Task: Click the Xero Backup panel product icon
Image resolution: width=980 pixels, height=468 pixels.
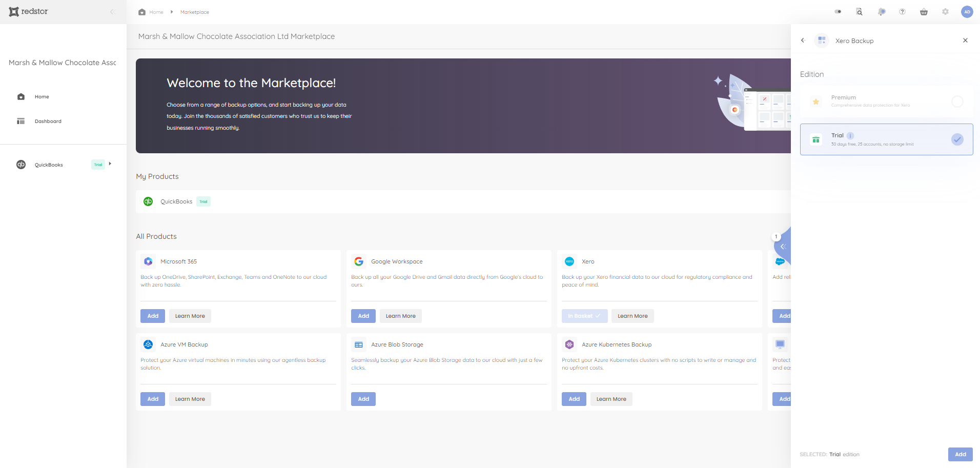Action: 822,40
